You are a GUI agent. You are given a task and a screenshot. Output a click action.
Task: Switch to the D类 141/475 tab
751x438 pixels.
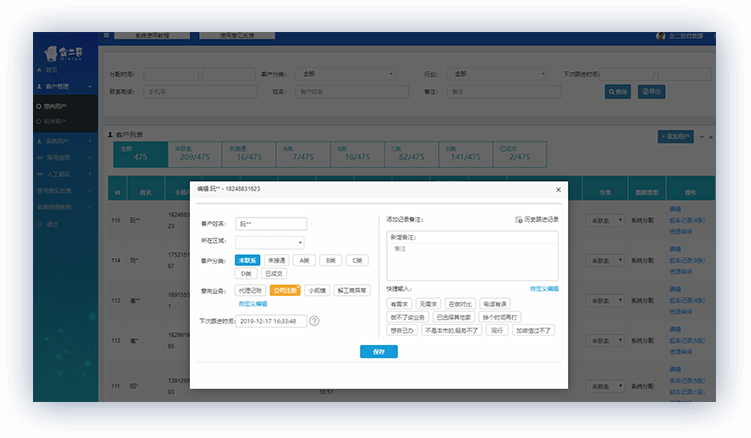point(465,152)
